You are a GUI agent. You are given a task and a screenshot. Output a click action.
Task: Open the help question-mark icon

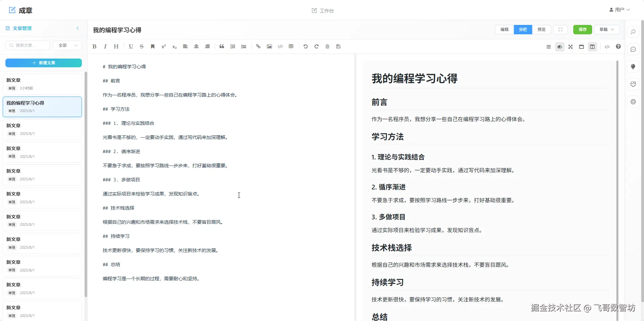click(618, 47)
